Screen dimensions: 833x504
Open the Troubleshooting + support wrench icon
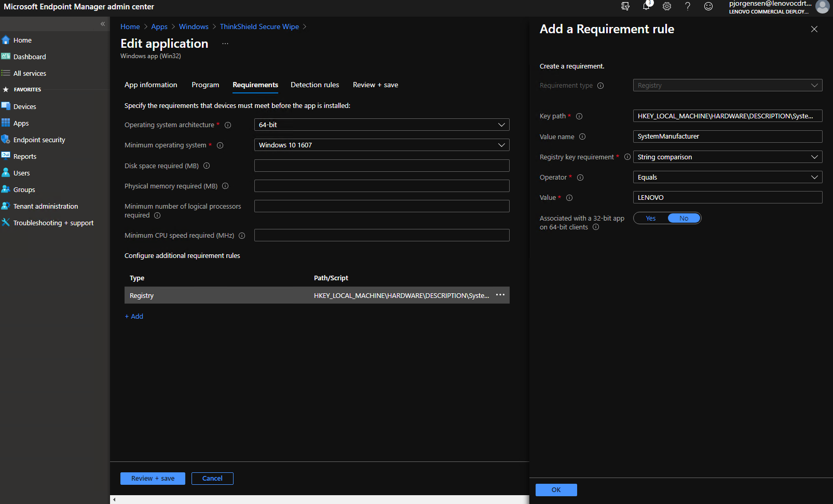(6, 223)
